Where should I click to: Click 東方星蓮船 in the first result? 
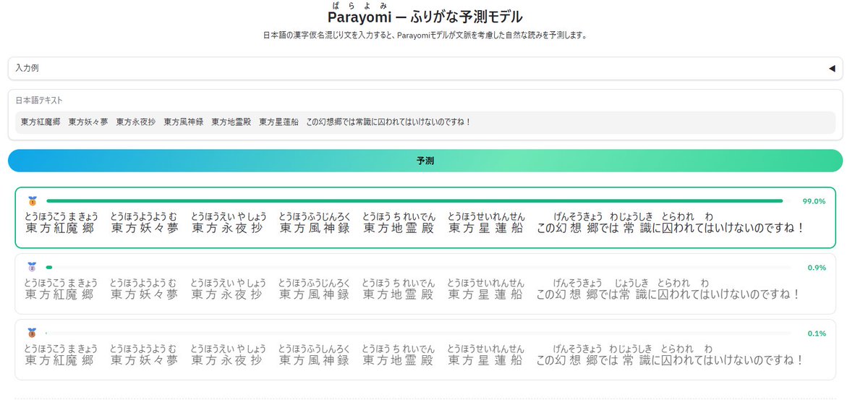tap(486, 223)
